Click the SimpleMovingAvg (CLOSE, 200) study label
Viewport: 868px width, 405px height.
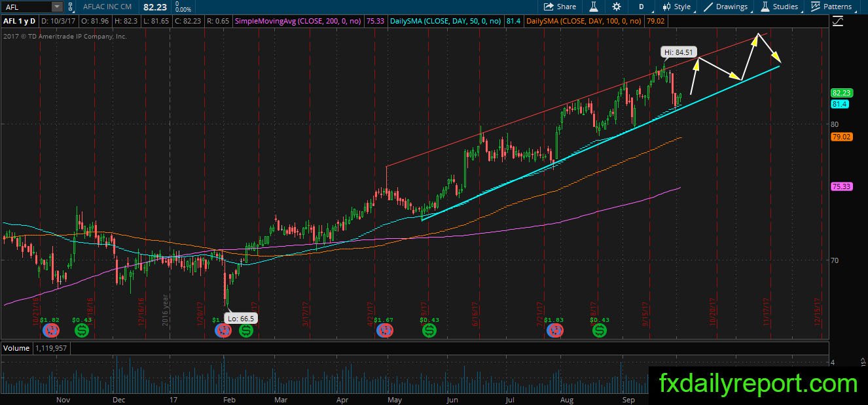(x=298, y=21)
